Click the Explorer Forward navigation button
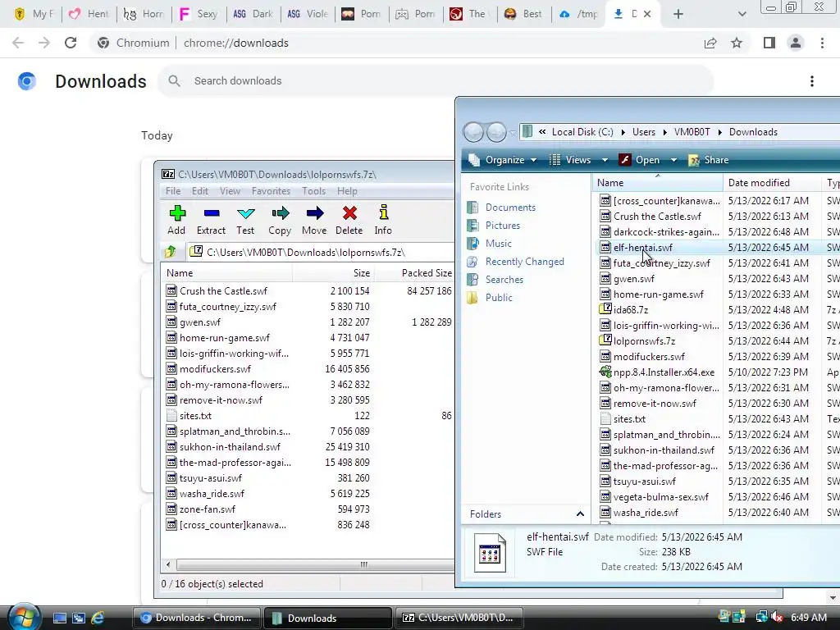The width and height of the screenshot is (840, 630). coord(496,132)
